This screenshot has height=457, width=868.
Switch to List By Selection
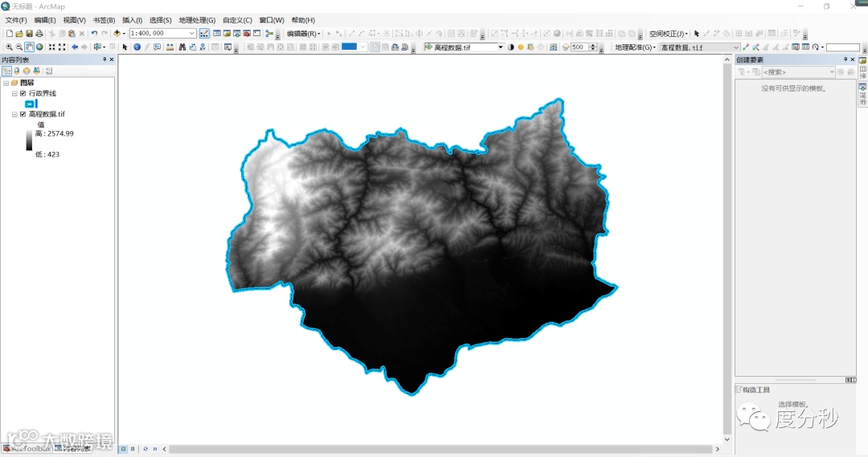tap(36, 71)
